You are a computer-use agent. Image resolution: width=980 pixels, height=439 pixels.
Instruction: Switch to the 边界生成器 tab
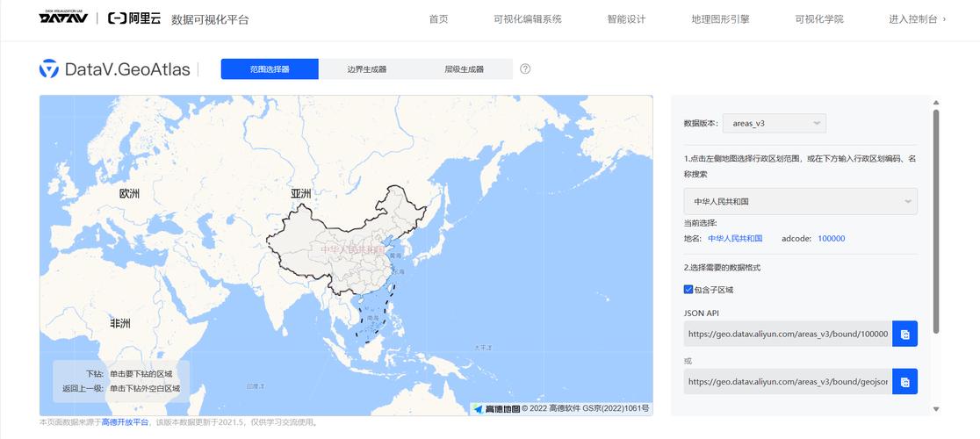[x=367, y=69]
